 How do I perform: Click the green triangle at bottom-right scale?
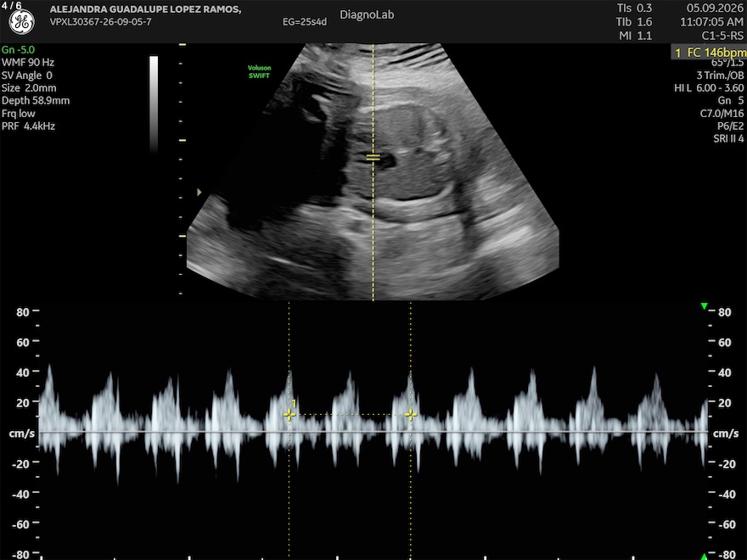click(704, 557)
